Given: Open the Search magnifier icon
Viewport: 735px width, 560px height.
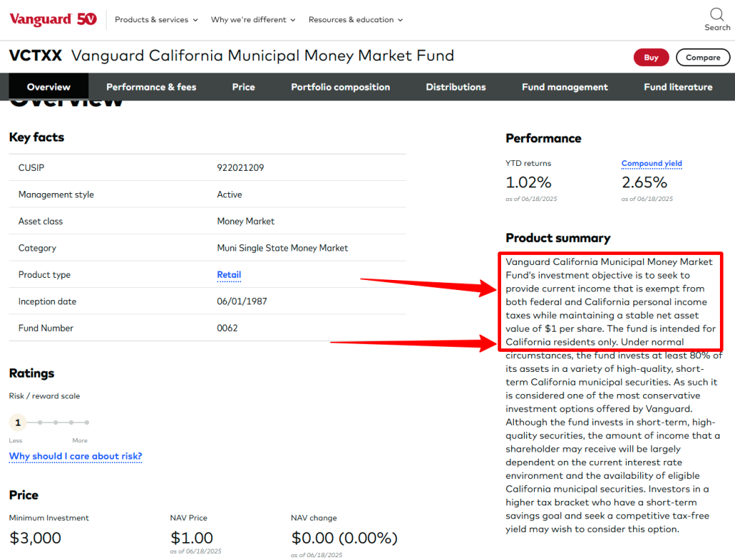Looking at the screenshot, I should click(x=716, y=15).
